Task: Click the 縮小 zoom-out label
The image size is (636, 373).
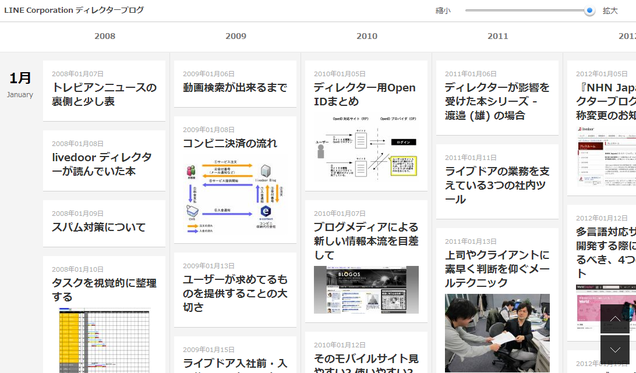Action: pos(443,11)
